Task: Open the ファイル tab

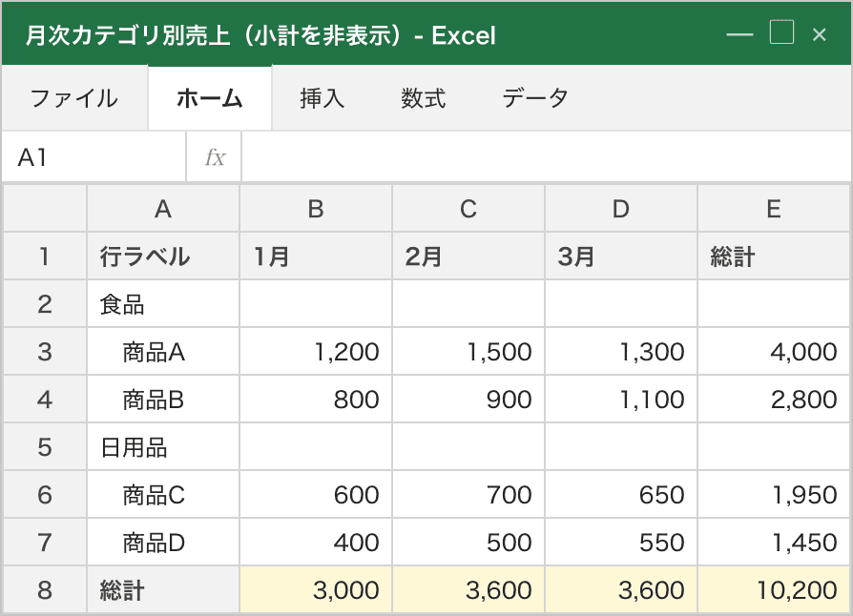Action: [74, 98]
